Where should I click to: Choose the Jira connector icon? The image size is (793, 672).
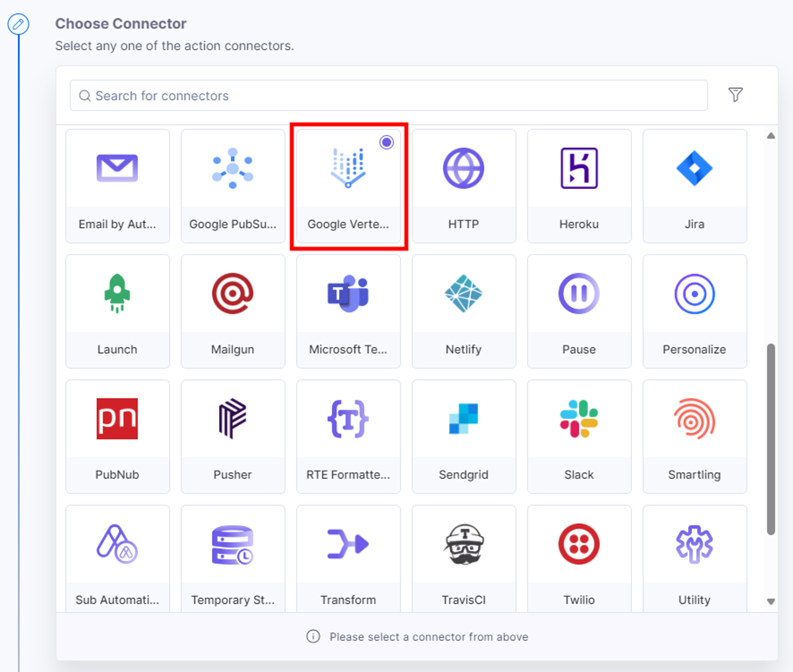[x=694, y=168]
